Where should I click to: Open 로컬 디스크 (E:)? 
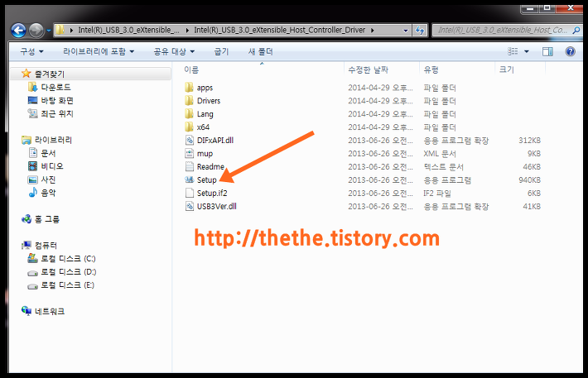(67, 285)
